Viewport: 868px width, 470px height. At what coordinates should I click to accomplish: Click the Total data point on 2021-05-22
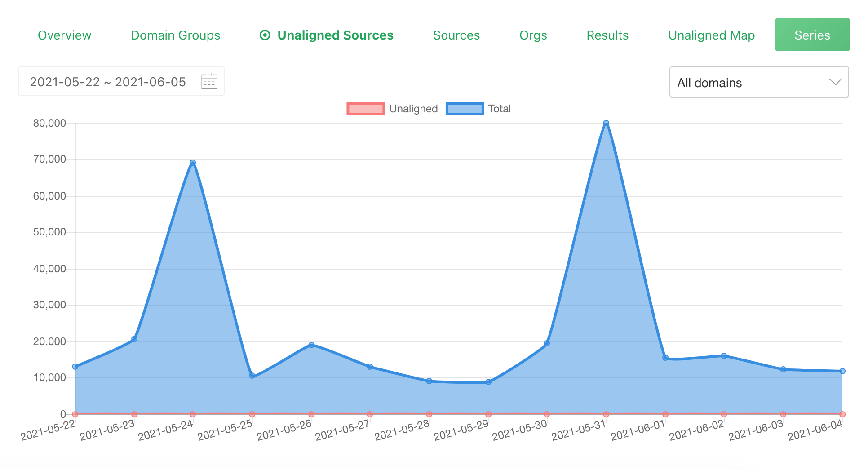point(75,367)
